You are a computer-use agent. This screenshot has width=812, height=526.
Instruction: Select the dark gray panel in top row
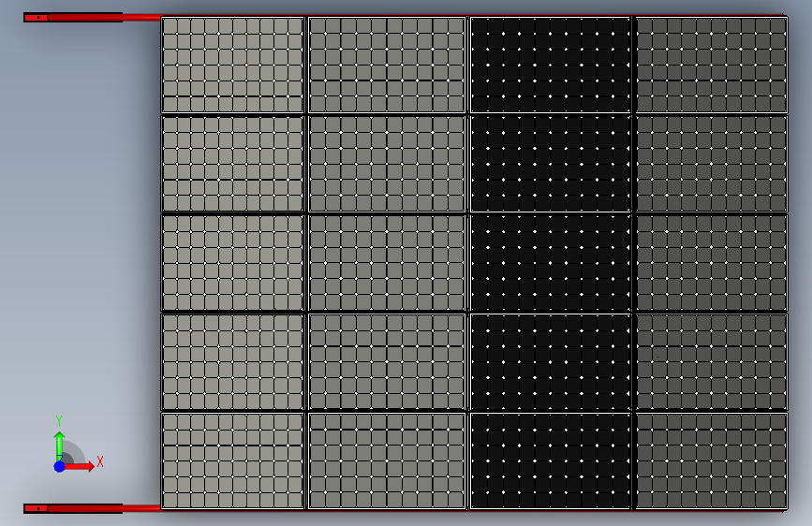[711, 65]
